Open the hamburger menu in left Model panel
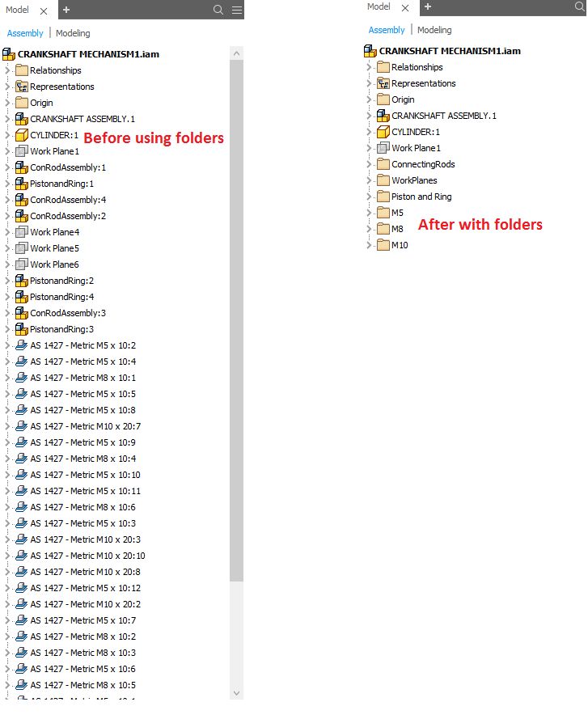The width and height of the screenshot is (588, 719). pyautogui.click(x=236, y=10)
